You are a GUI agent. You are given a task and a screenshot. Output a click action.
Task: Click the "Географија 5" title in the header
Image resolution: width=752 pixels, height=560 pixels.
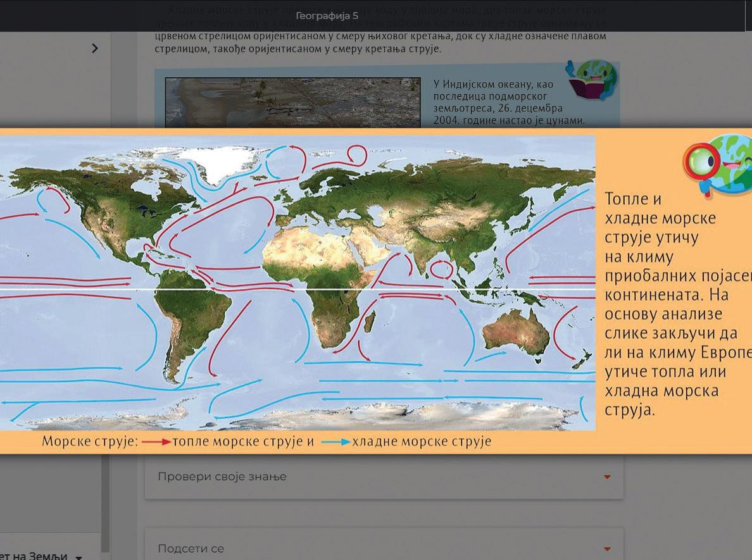(x=327, y=16)
